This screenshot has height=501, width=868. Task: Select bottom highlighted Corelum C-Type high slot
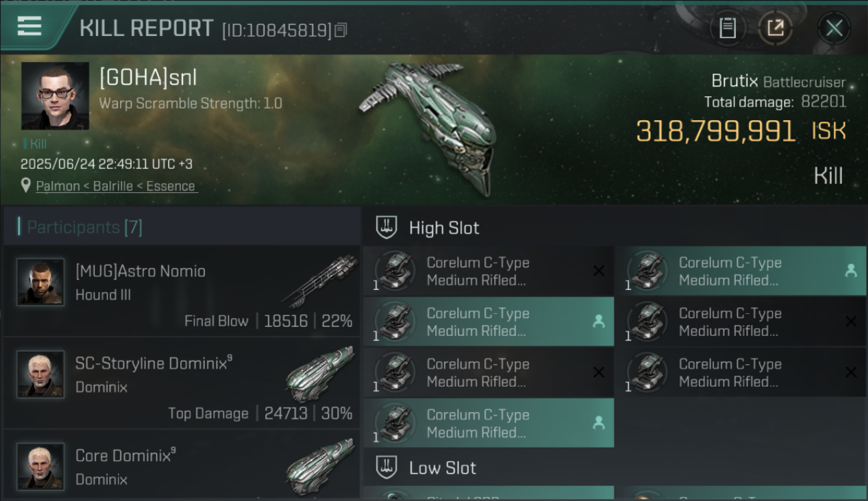click(x=489, y=423)
